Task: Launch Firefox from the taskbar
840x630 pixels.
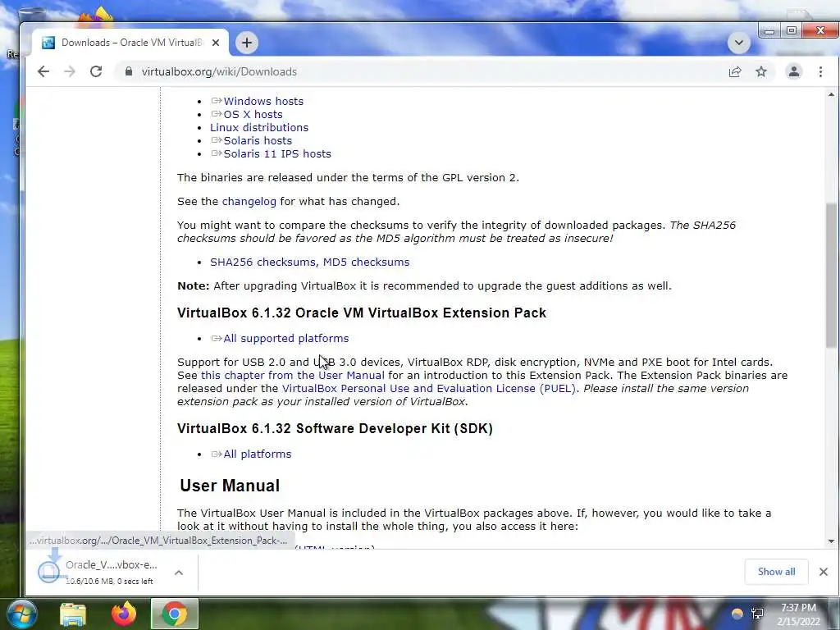Action: click(124, 614)
